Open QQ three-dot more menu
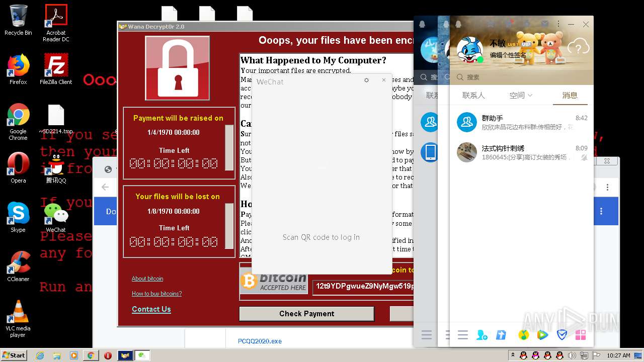The height and width of the screenshot is (362, 644). [558, 24]
